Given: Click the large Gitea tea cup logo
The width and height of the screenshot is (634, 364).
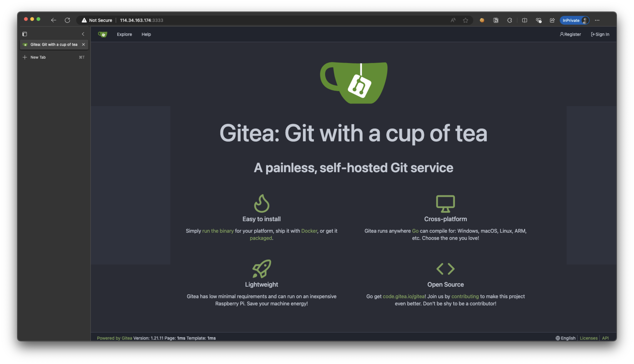Looking at the screenshot, I should [354, 83].
